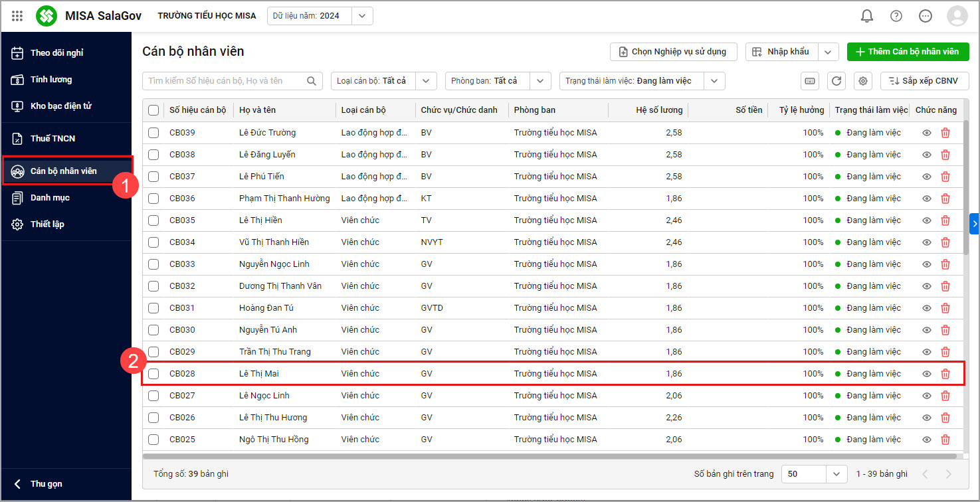The height and width of the screenshot is (502, 980).
Task: View details of CB031 Hoàng Đan Tú
Action: [x=927, y=308]
